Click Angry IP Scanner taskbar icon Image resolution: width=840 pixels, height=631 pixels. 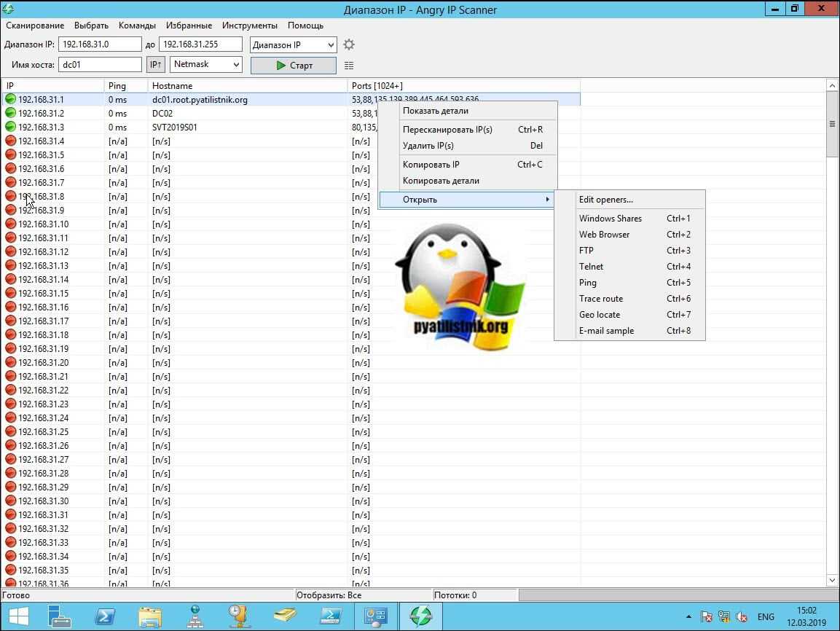click(421, 616)
